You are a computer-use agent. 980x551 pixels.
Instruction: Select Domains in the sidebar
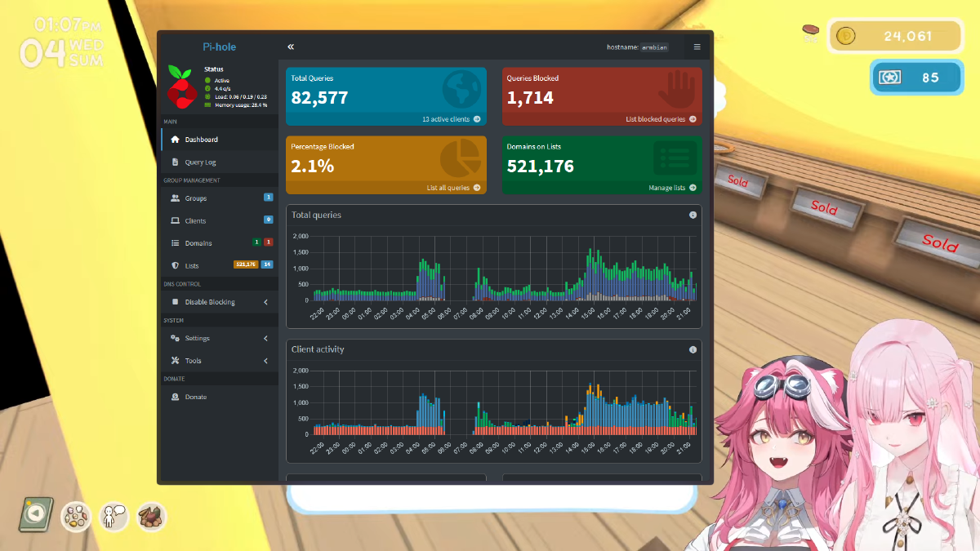click(x=198, y=243)
